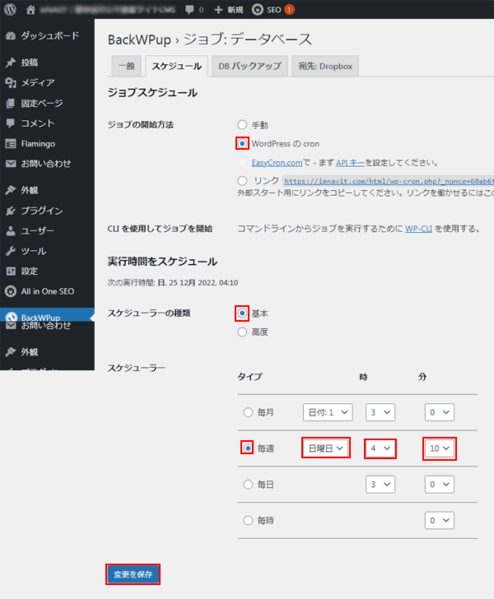Viewport: 494px width, 599px height.
Task: Switch to the 宛先: Dropbox tab
Action: [x=325, y=66]
